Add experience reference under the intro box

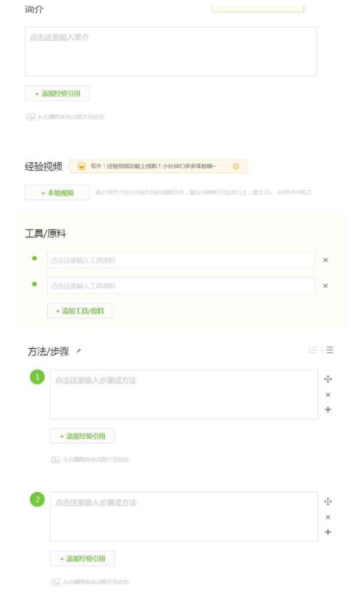pyautogui.click(x=58, y=94)
